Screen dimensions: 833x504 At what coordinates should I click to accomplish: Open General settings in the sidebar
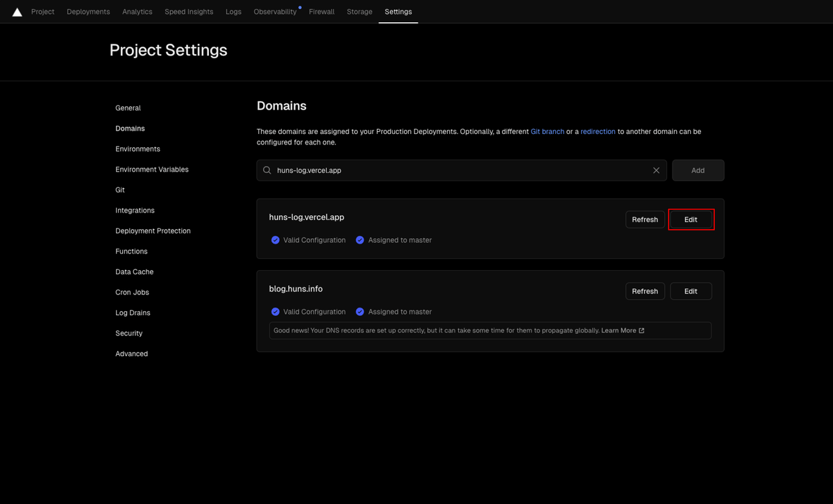point(128,108)
